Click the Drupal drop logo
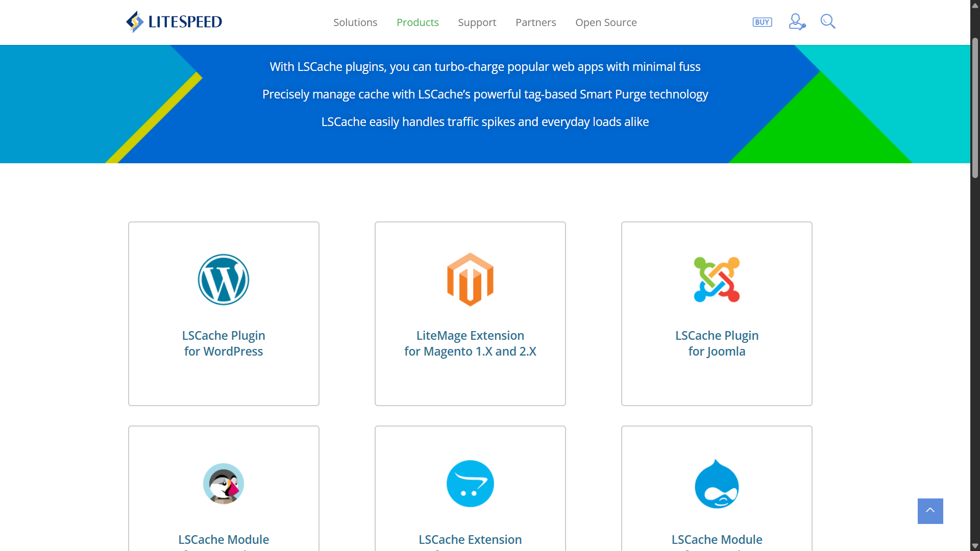980x551 pixels. 717,484
